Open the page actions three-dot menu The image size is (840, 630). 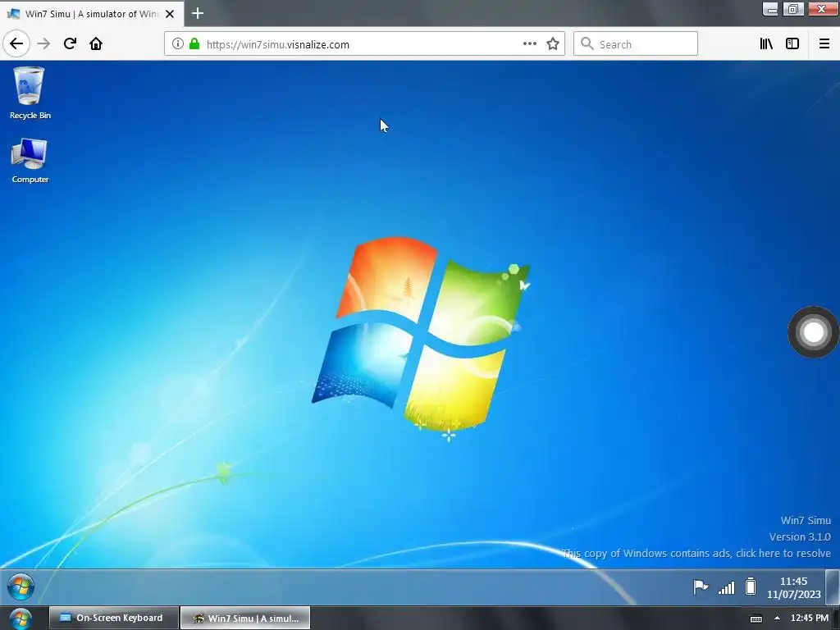(x=529, y=44)
